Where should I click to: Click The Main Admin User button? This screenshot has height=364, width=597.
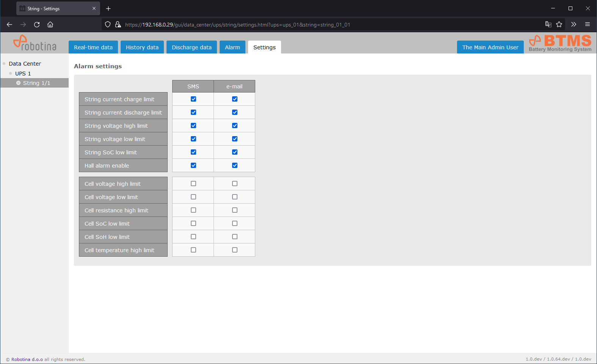(490, 47)
